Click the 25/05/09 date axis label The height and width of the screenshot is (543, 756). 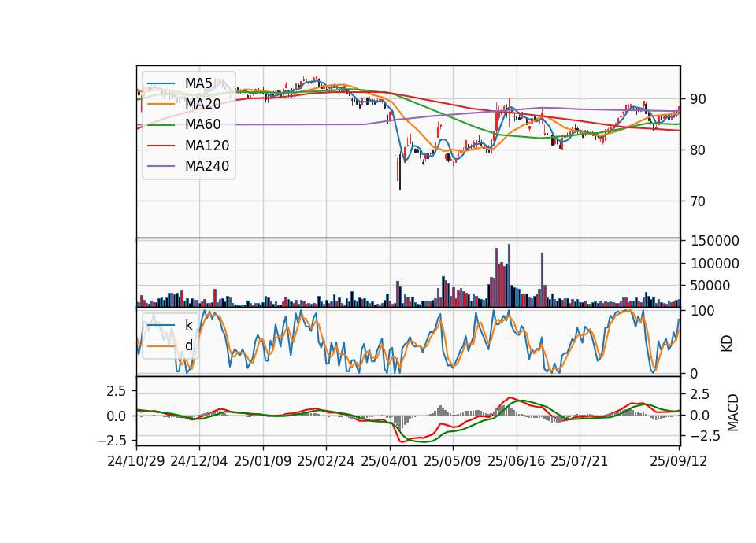(x=453, y=461)
